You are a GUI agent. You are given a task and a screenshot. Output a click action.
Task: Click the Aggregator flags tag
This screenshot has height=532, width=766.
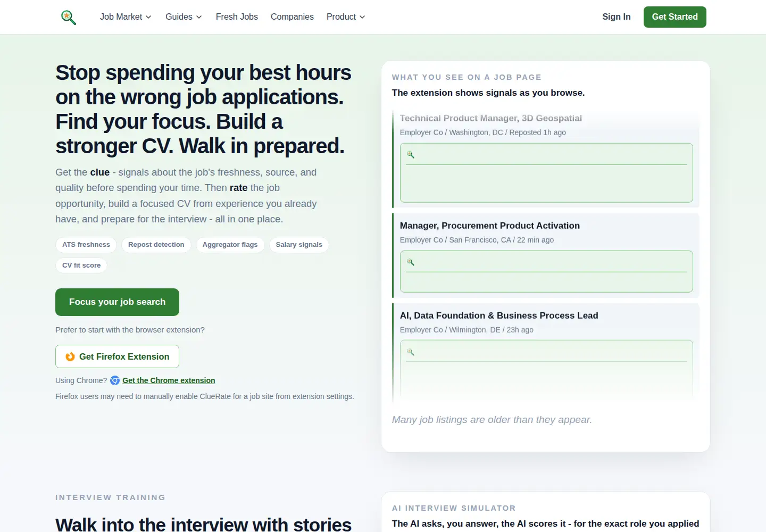point(230,245)
